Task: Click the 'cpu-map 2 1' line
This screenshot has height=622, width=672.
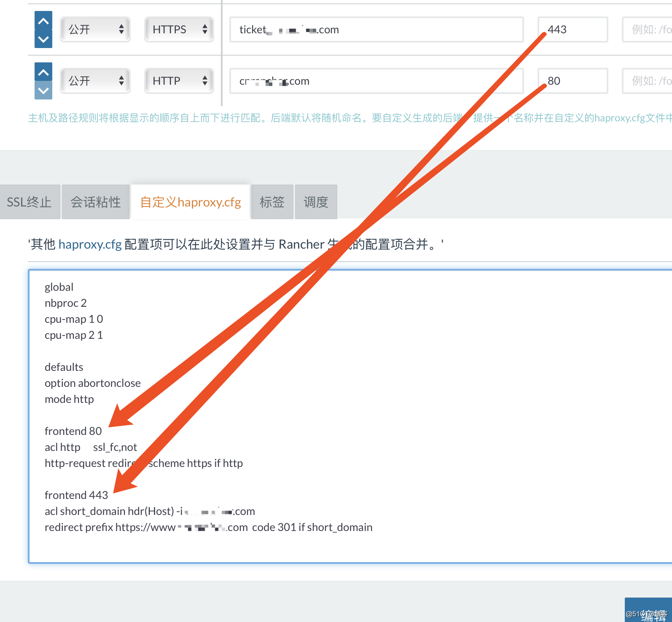Action: pyautogui.click(x=74, y=335)
